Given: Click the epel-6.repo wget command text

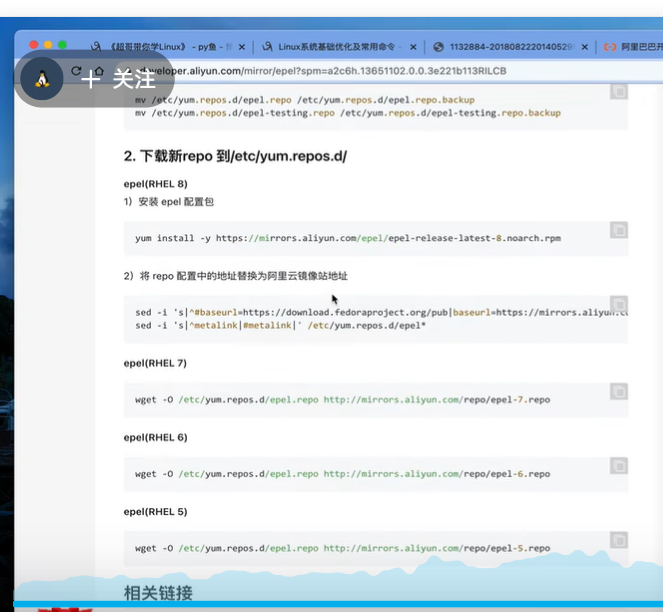Looking at the screenshot, I should (x=342, y=474).
